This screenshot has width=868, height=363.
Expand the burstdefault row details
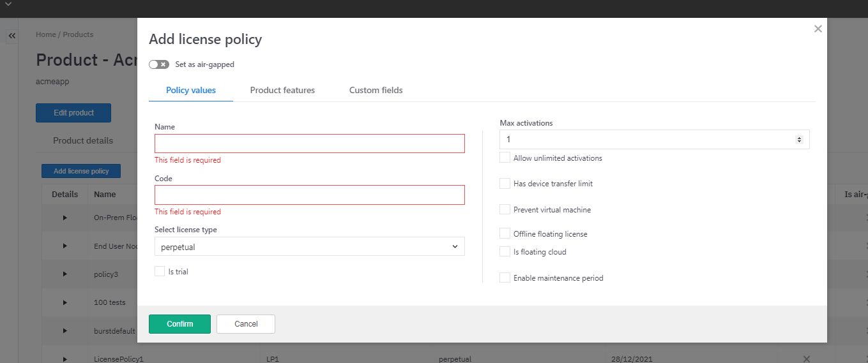click(x=65, y=330)
